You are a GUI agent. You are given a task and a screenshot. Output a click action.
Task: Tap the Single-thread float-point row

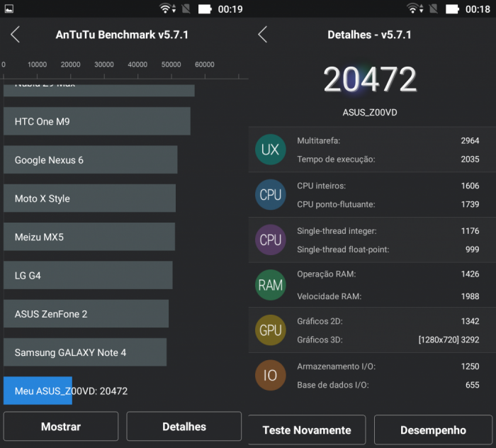[388, 250]
